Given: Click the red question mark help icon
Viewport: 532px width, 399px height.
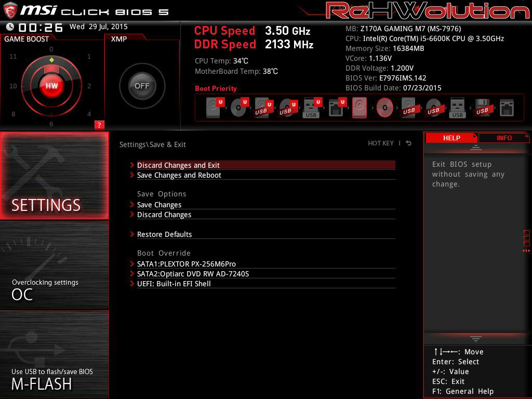Looking at the screenshot, I should click(x=99, y=125).
